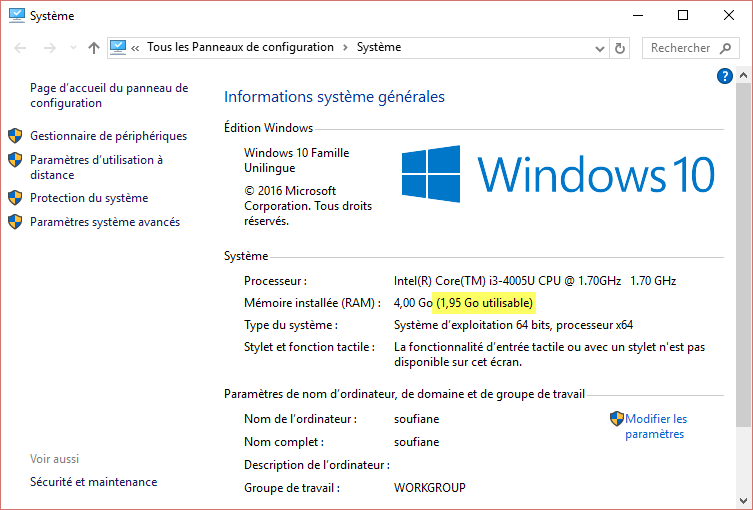Open Tous les Panneaux de configuration breadcrumb
This screenshot has width=753, height=510.
point(240,47)
